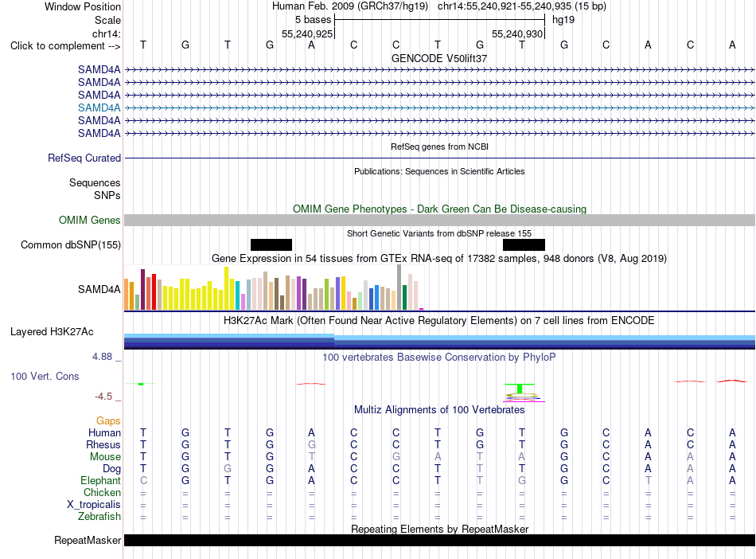Click 'Click to complement -->' label
Viewport: 756px width, 559px height.
pos(65,46)
